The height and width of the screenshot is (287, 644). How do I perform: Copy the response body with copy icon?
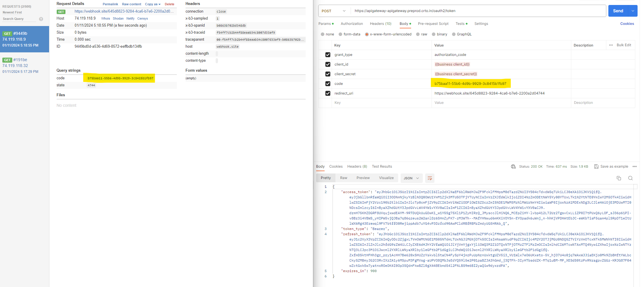(x=619, y=178)
